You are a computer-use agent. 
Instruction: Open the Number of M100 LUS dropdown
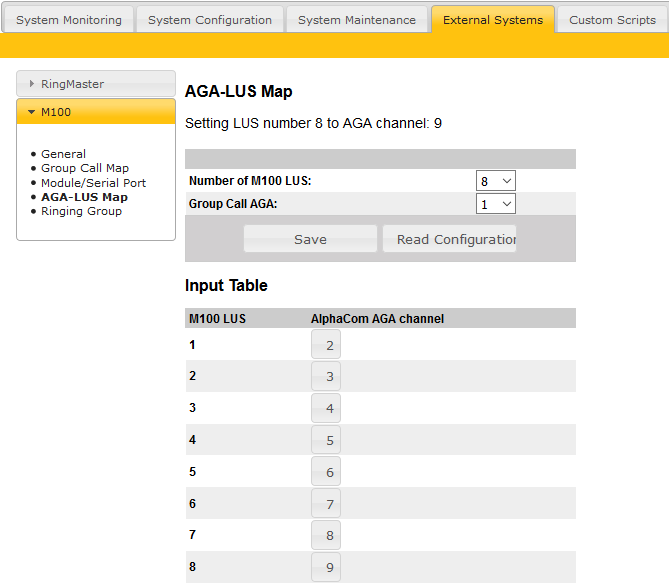495,181
